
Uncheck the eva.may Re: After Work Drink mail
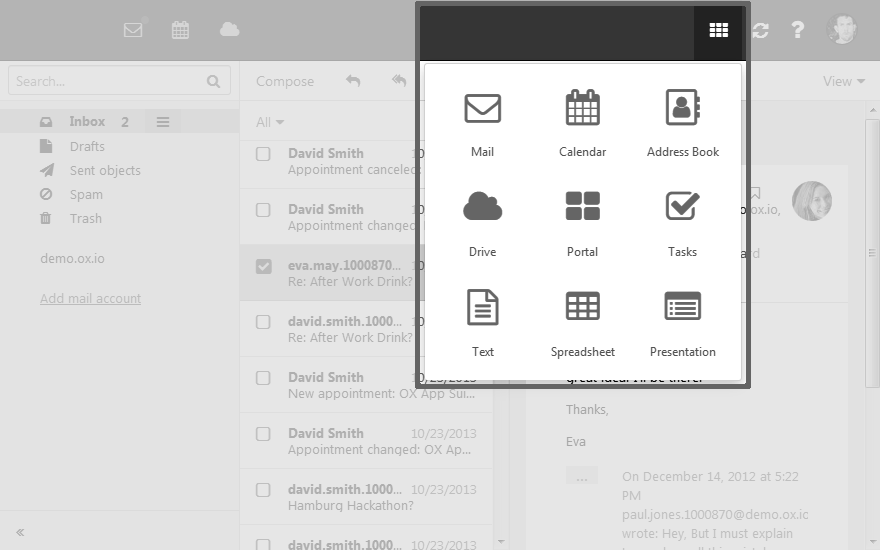[x=263, y=266]
